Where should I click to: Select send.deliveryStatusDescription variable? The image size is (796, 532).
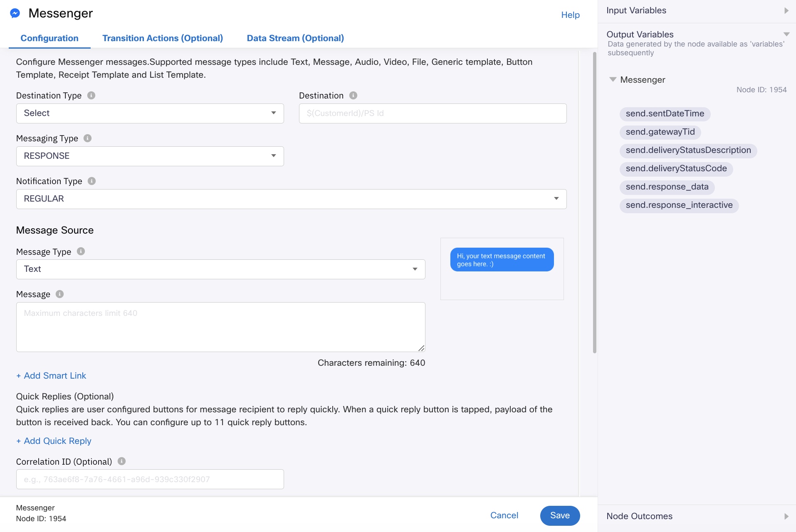pos(688,150)
